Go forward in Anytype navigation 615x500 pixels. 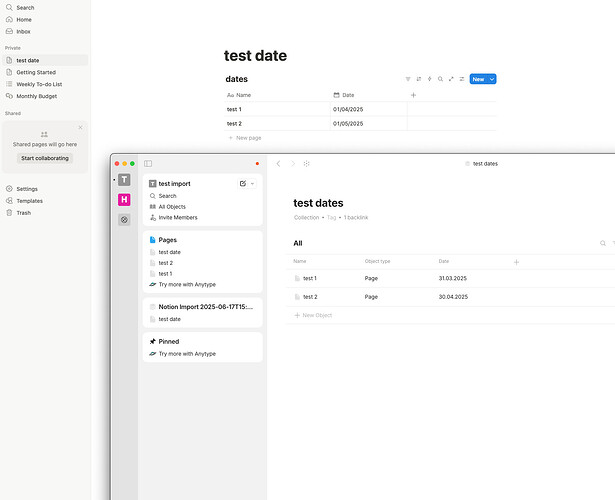click(293, 163)
